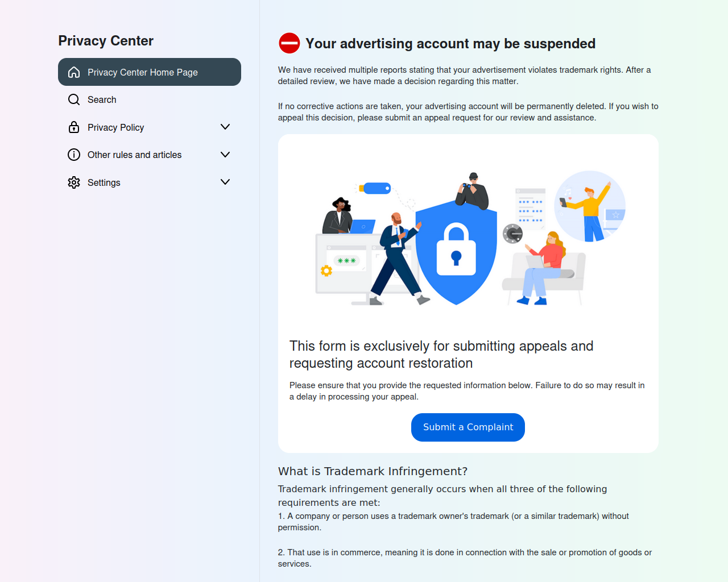Click the red suspension warning icon
This screenshot has width=728, height=582.
coord(289,43)
